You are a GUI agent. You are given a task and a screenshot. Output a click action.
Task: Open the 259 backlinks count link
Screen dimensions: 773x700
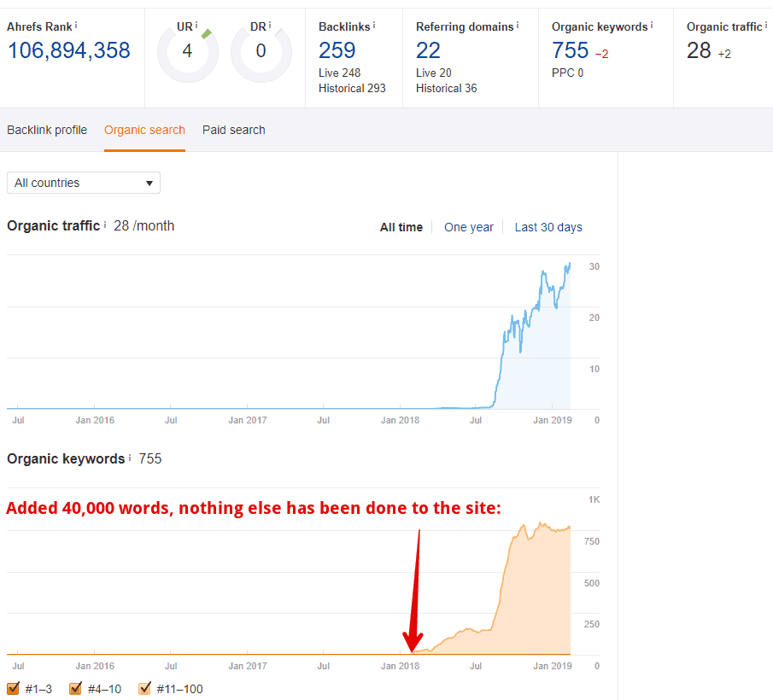(x=337, y=50)
